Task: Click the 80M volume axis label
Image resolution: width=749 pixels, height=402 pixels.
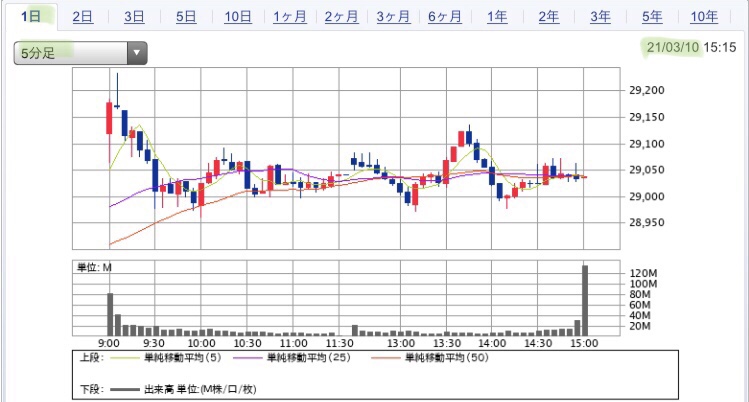Action: pos(640,295)
